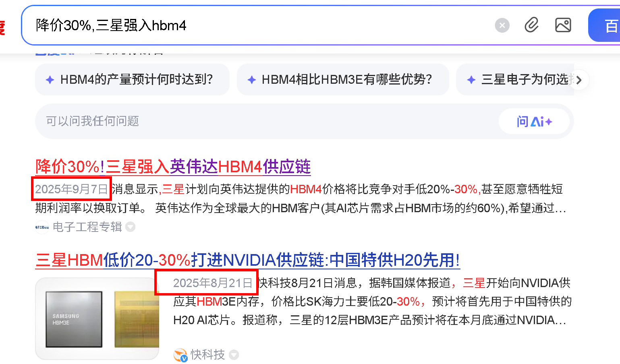This screenshot has height=364, width=620.
Task: Expand the dropdown next to 快科技
Action: pyautogui.click(x=234, y=355)
